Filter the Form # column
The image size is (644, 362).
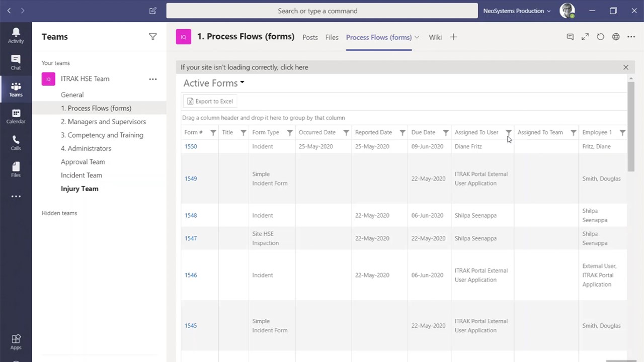point(213,133)
